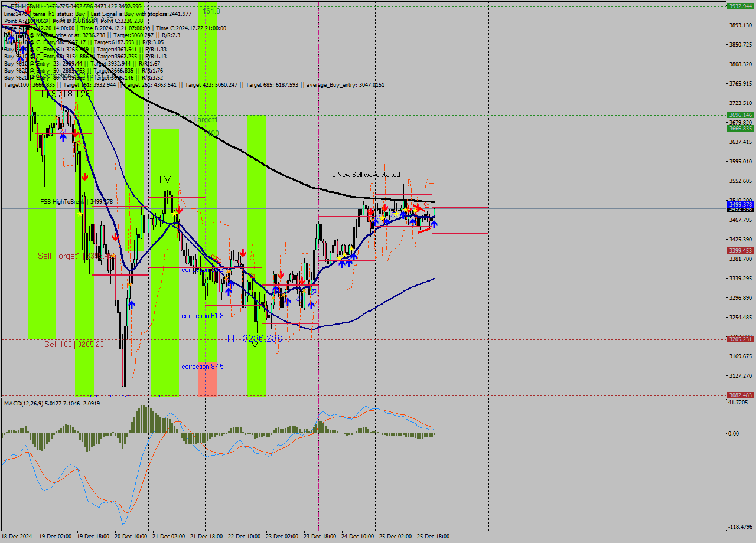Screen dimensions: 756x543
Task: Select the green 'Target1' label
Action: (206, 120)
